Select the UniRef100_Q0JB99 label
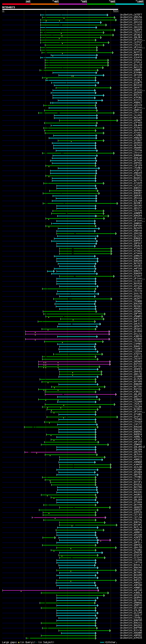The width and height of the screenshot is (146, 644). (131, 331)
